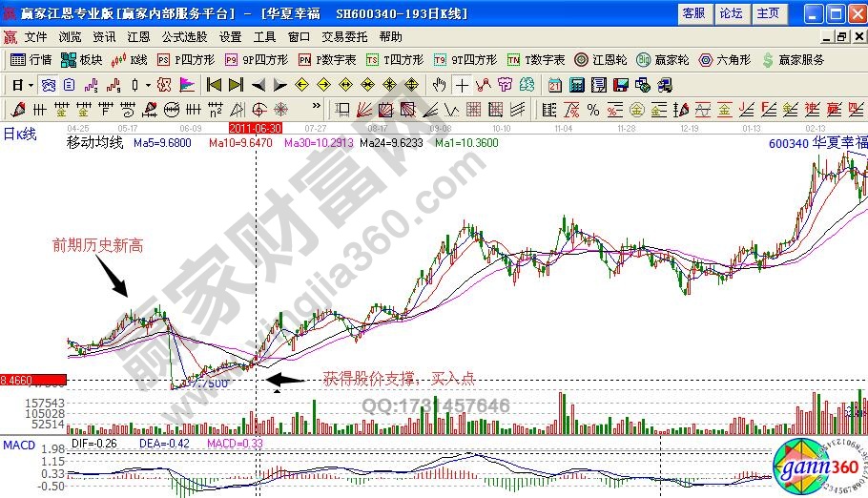The image size is (868, 498).
Task: Click the 主页 home page button
Action: [x=768, y=13]
